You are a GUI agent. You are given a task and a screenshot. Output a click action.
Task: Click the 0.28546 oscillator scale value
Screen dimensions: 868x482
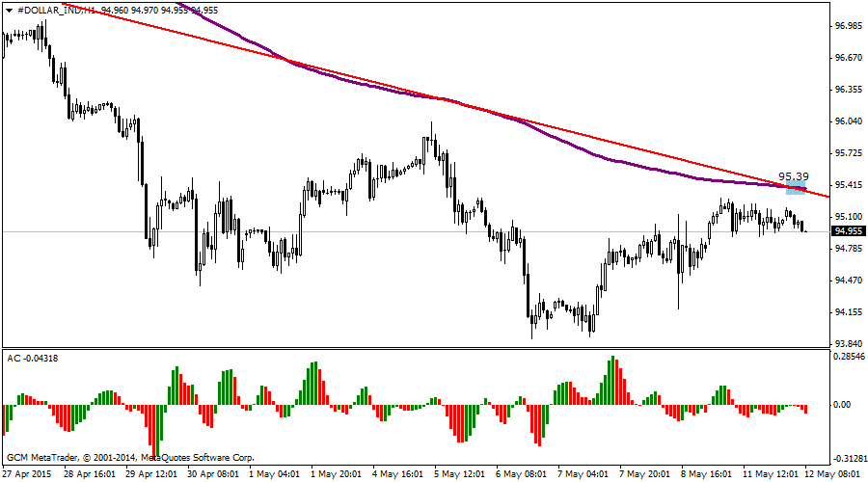(x=848, y=357)
